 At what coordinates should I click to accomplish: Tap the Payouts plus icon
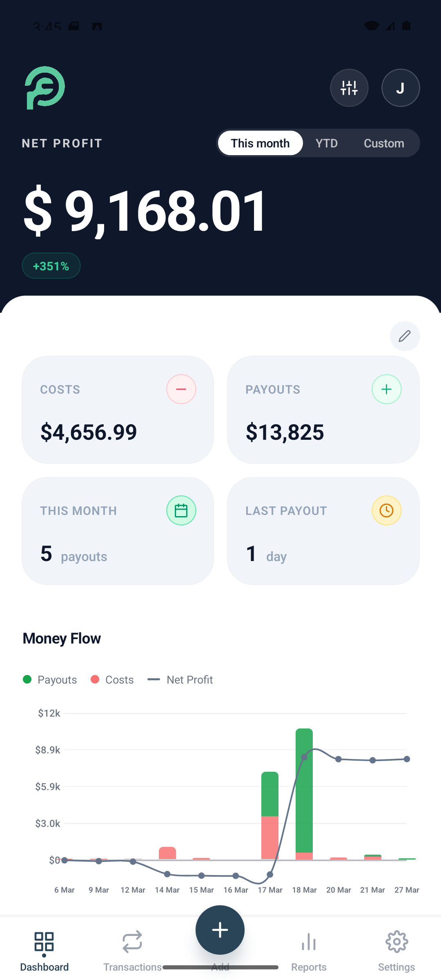click(x=386, y=389)
